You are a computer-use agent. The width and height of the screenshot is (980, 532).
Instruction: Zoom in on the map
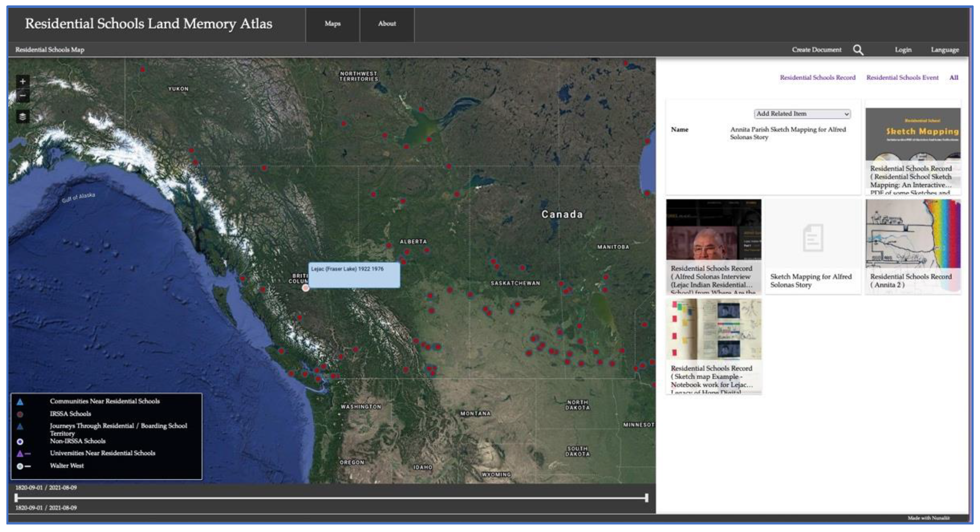[23, 81]
